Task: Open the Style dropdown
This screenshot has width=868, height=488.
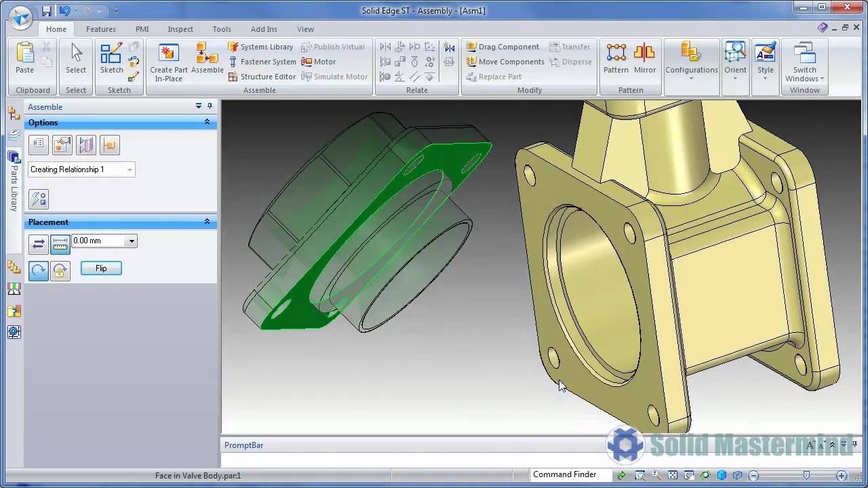Action: pos(766,62)
